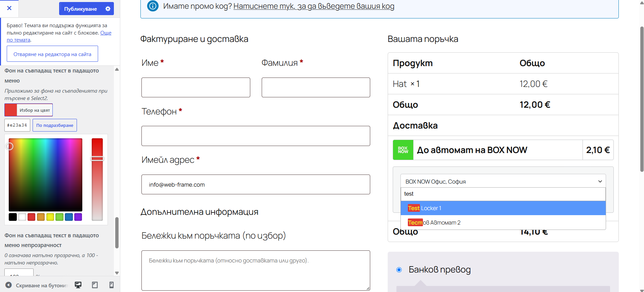Choose Тестов Автомат 2 option

[x=503, y=223]
